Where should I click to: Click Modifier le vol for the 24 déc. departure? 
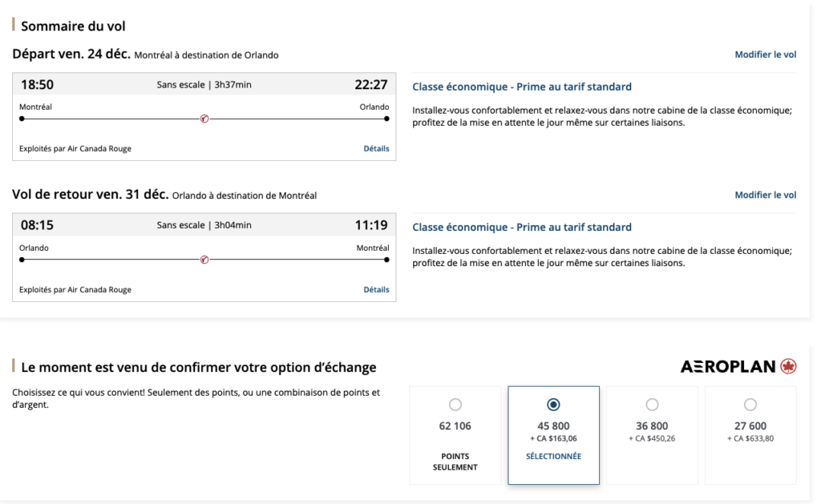(765, 54)
